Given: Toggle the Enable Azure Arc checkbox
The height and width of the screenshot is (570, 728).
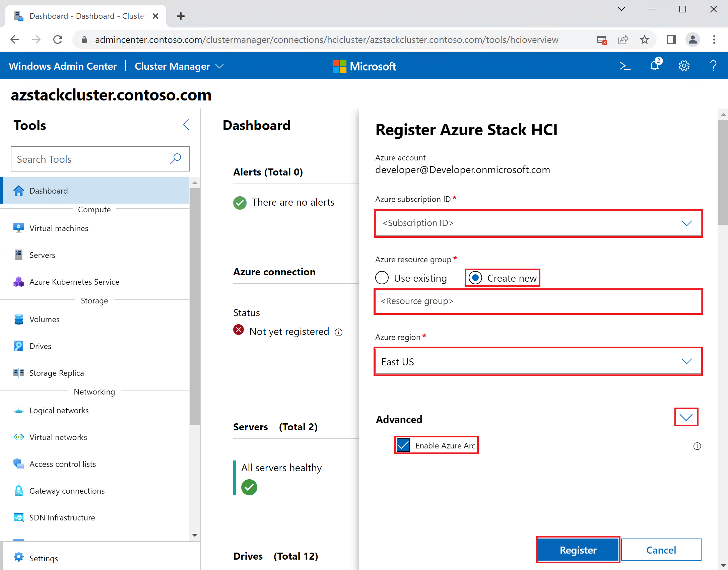Looking at the screenshot, I should coord(403,445).
